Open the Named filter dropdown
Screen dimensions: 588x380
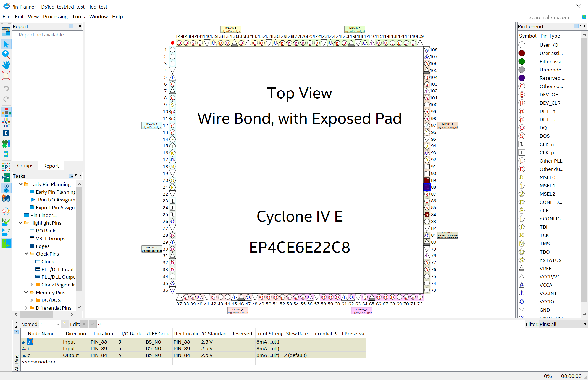tap(58, 324)
